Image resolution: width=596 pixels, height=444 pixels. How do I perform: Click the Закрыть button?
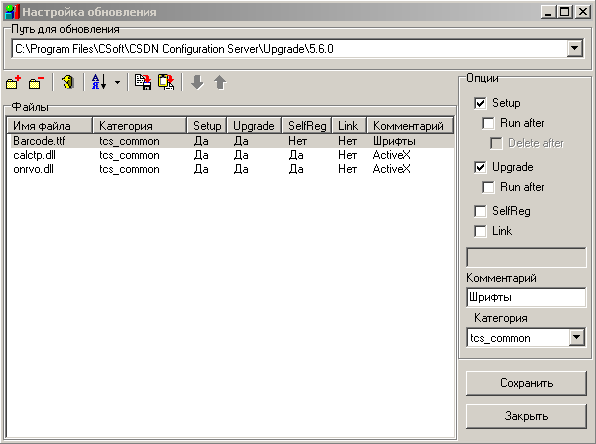526,416
